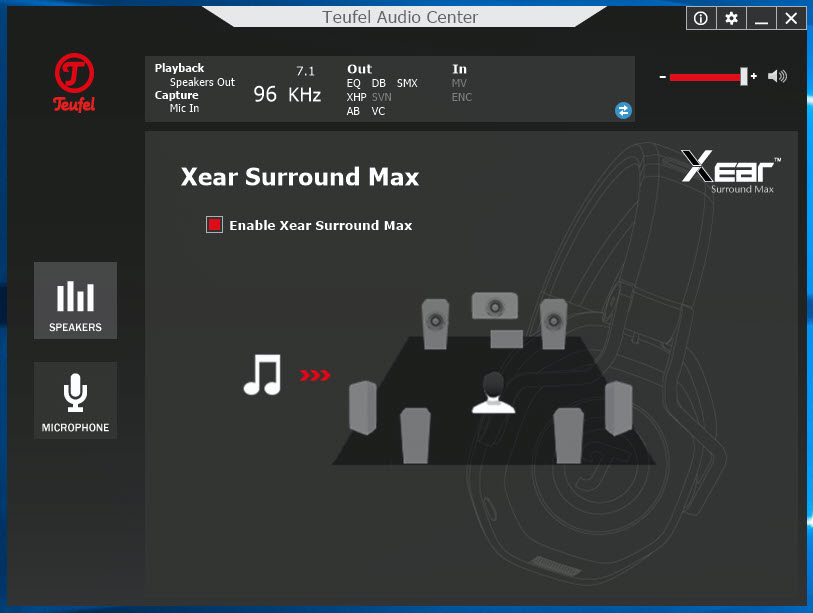
Task: Select the EQ output effect indicator
Action: point(354,83)
